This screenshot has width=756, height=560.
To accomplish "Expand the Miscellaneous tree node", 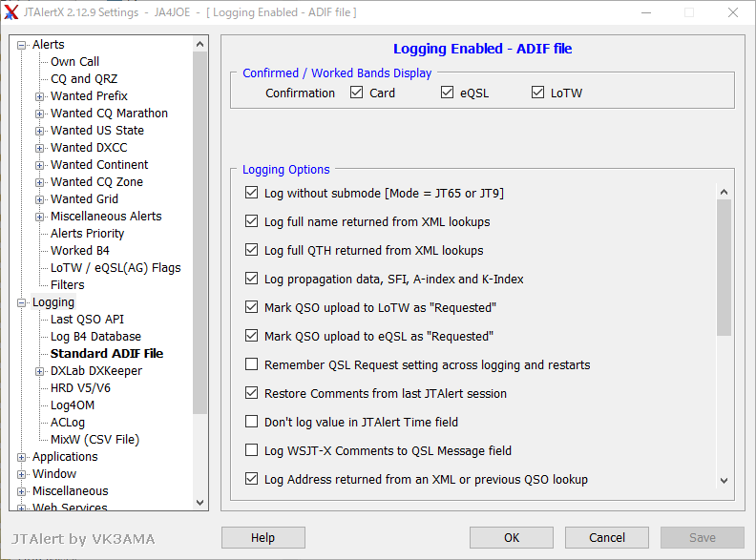I will (x=21, y=491).
